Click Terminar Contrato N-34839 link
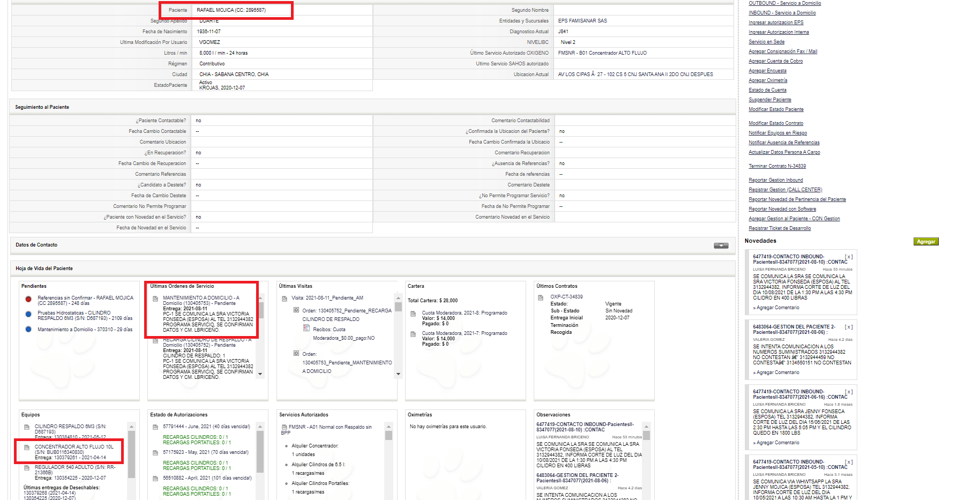 [777, 166]
